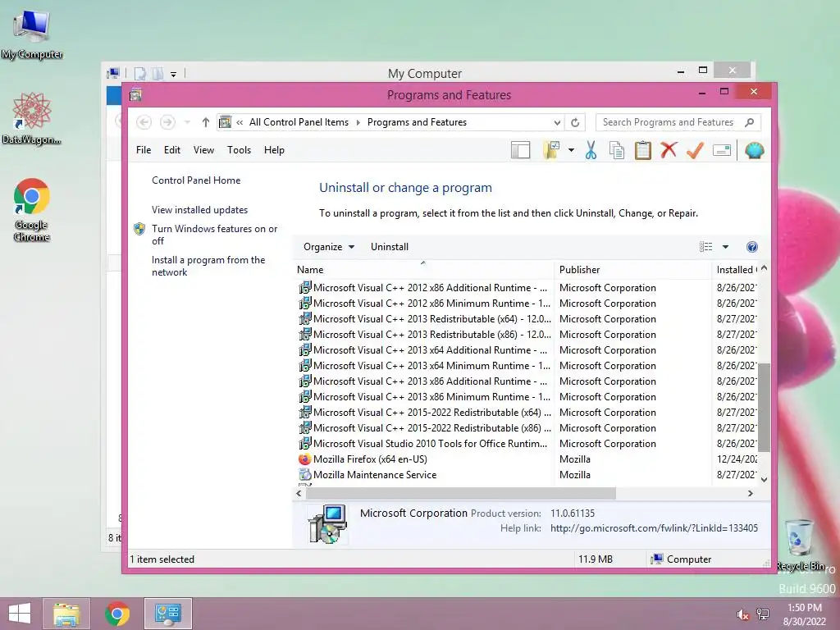This screenshot has height=630, width=840.
Task: Expand the address bar history dropdown
Action: 557,123
